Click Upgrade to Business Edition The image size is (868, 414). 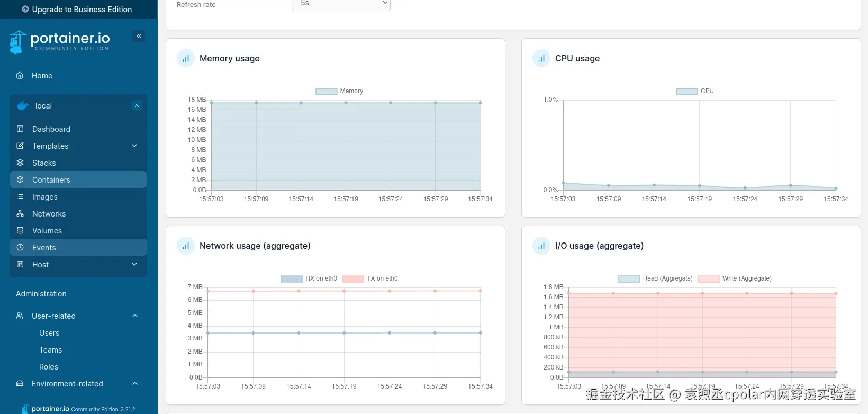point(77,10)
